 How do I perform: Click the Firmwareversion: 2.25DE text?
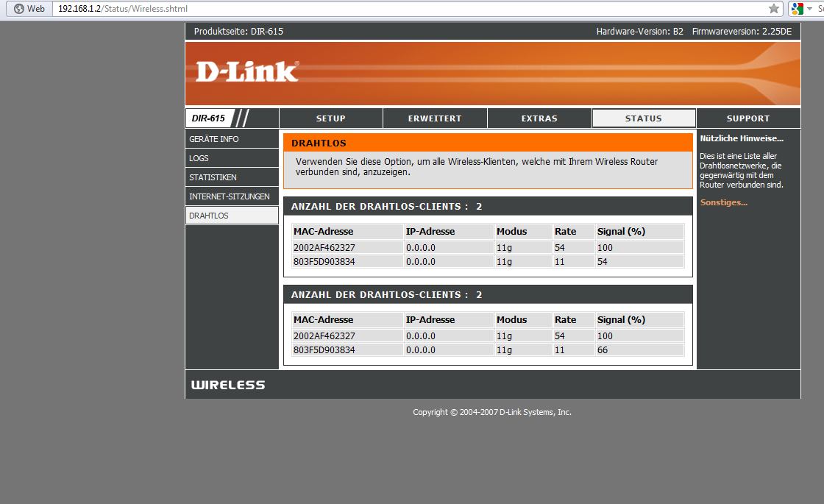click(x=742, y=31)
